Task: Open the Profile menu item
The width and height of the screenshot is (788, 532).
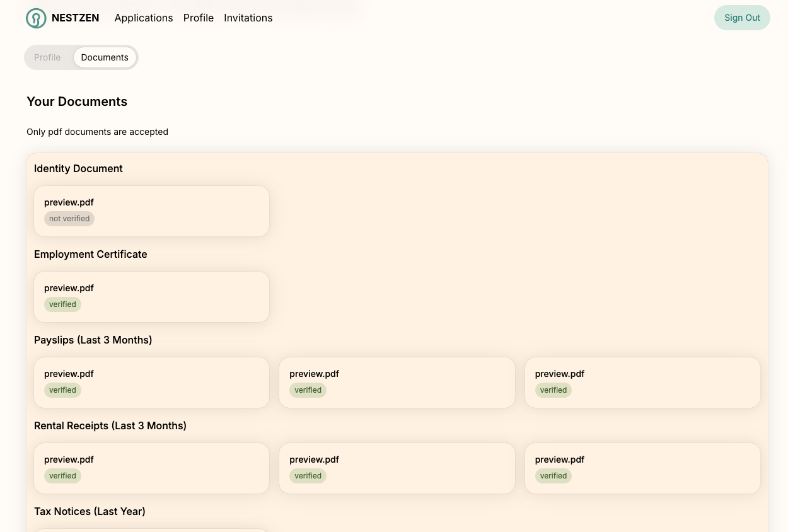Action: tap(198, 18)
